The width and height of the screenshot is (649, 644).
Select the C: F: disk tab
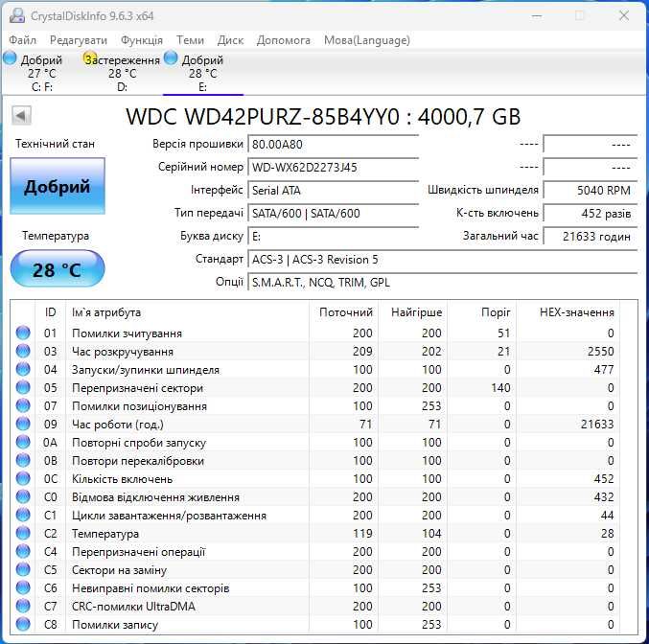pyautogui.click(x=41, y=73)
